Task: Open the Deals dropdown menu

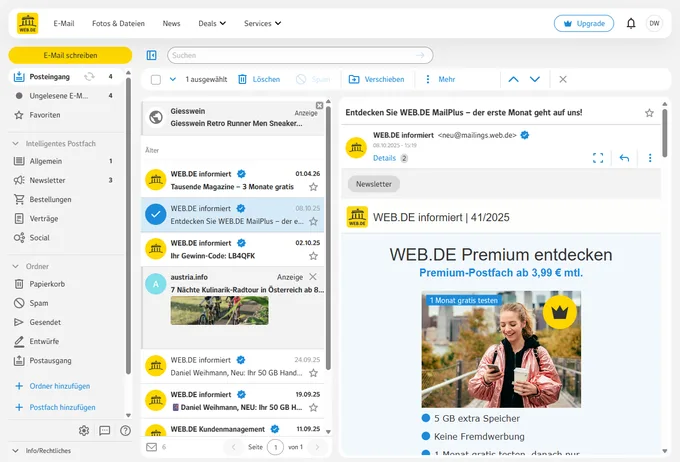Action: [x=212, y=23]
